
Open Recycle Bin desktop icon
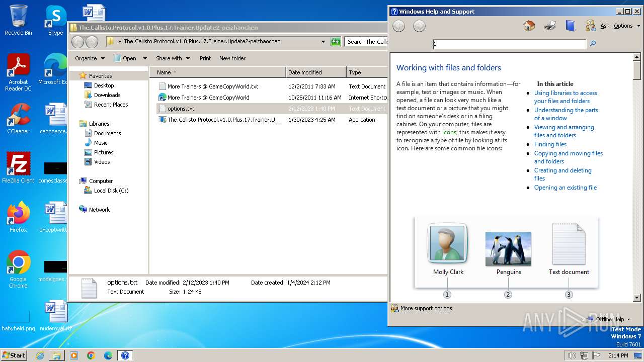click(18, 20)
